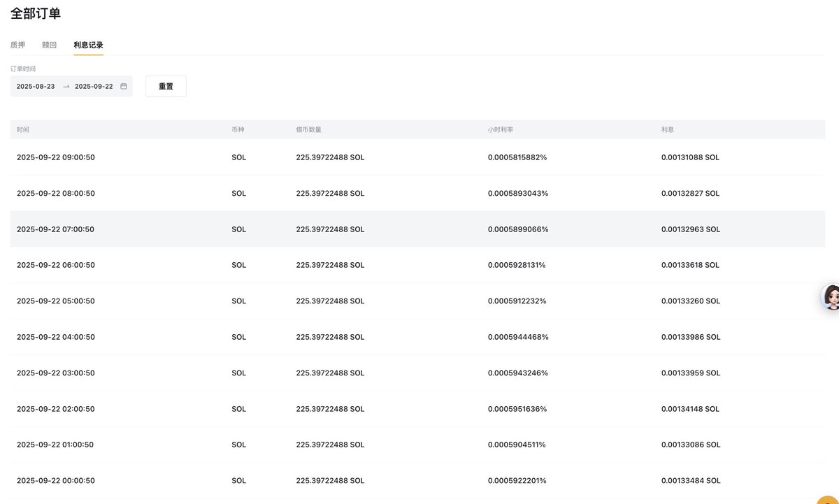839x504 pixels.
Task: Select the 2025-09-22 09:00:50 record row
Action: pyautogui.click(x=417, y=157)
